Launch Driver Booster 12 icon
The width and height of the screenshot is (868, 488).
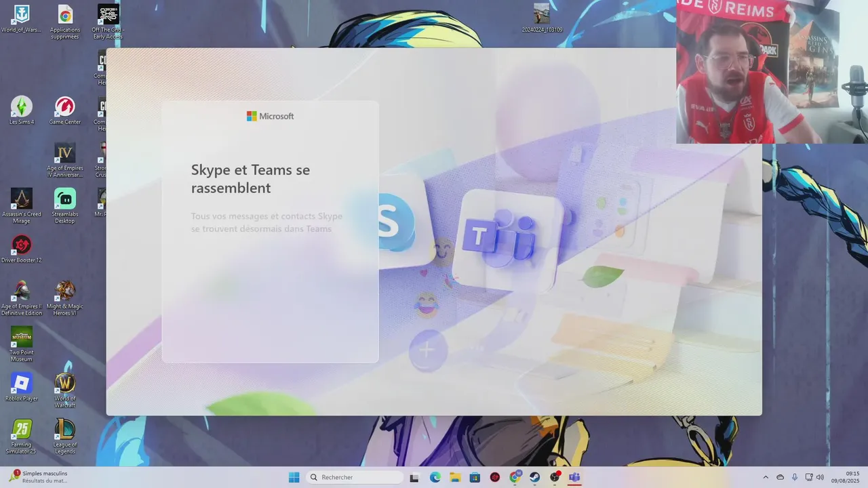(22, 249)
